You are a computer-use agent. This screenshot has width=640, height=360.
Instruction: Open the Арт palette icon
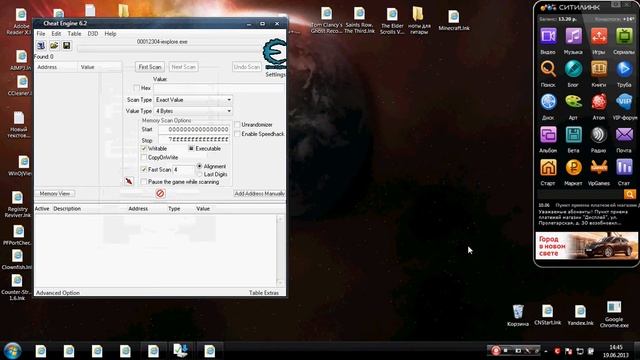(573, 102)
